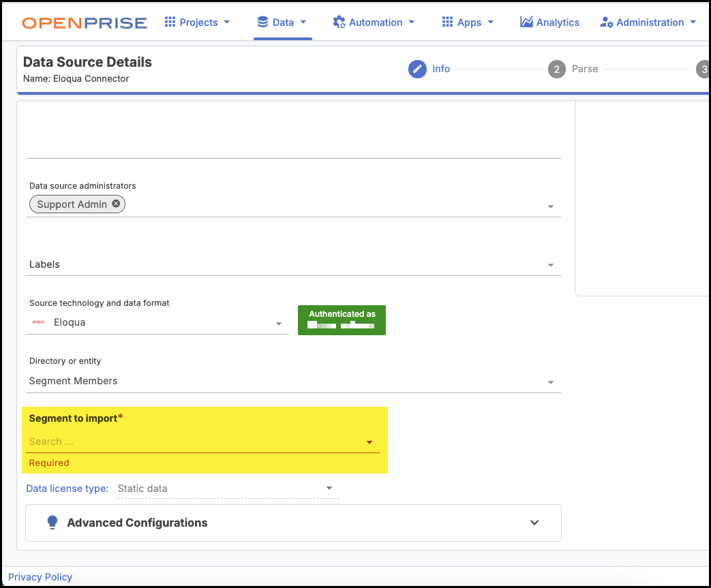Click the Projects grid icon
This screenshot has height=588, width=711.
coord(170,22)
